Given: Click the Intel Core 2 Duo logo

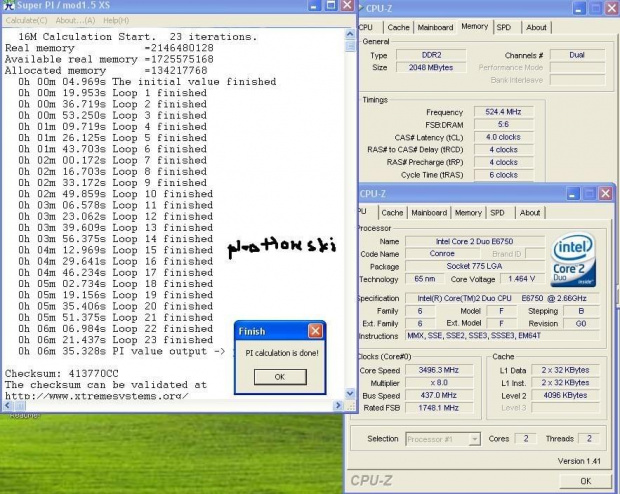Looking at the screenshot, I should click(x=574, y=259).
